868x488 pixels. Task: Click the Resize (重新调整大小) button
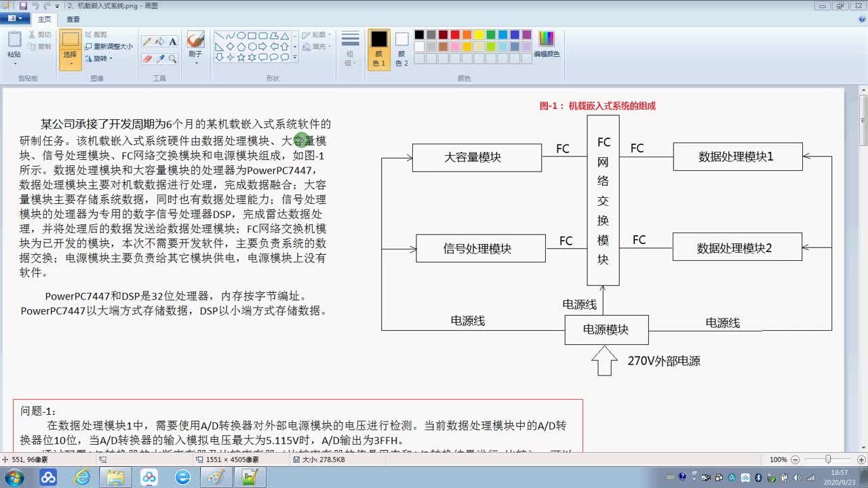[108, 47]
